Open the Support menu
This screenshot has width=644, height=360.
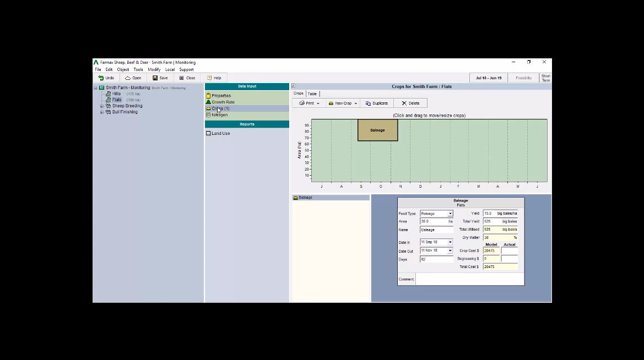pyautogui.click(x=186, y=70)
